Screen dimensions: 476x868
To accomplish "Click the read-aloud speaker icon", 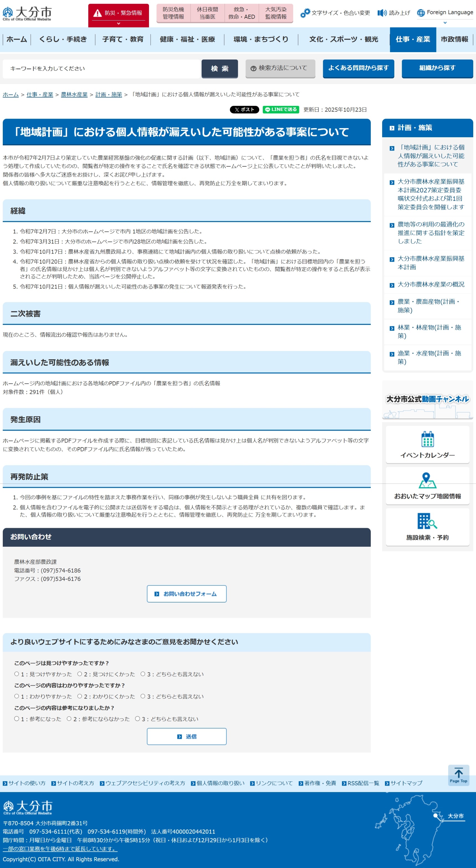I will pyautogui.click(x=382, y=13).
